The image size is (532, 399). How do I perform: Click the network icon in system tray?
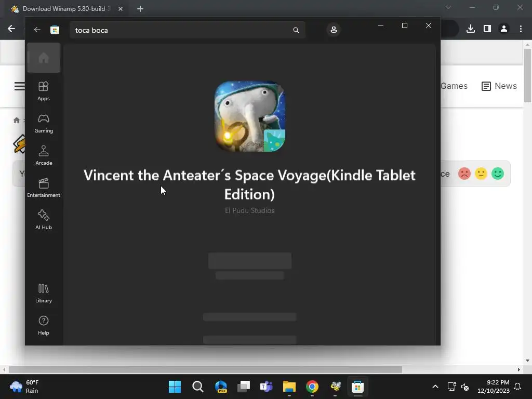pyautogui.click(x=452, y=387)
